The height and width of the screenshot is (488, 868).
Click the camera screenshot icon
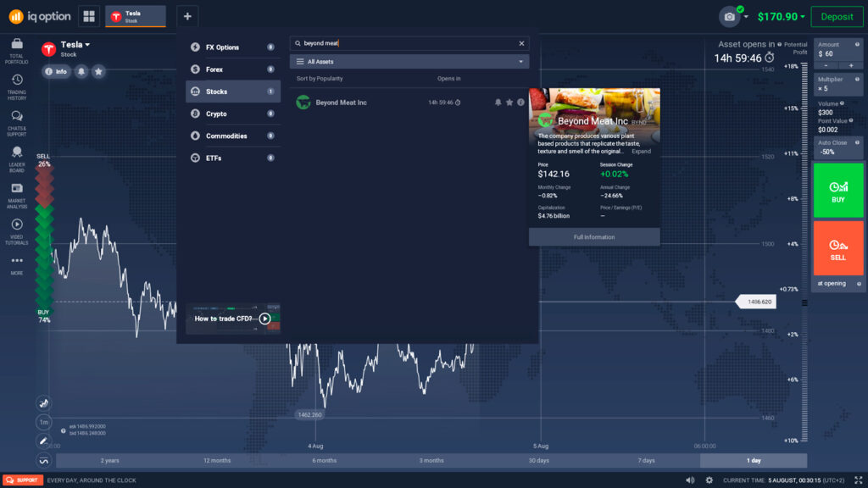pyautogui.click(x=730, y=17)
